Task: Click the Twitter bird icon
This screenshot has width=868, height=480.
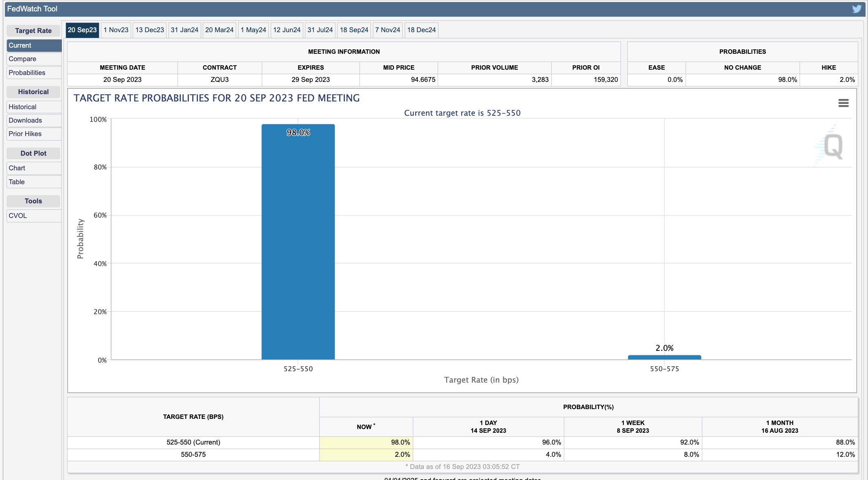Action: [857, 9]
